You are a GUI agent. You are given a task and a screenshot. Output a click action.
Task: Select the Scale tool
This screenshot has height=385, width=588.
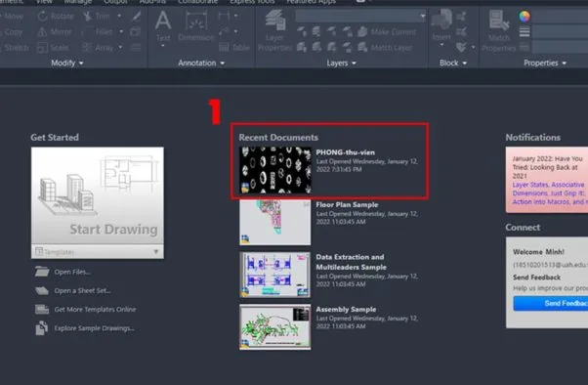pos(53,48)
